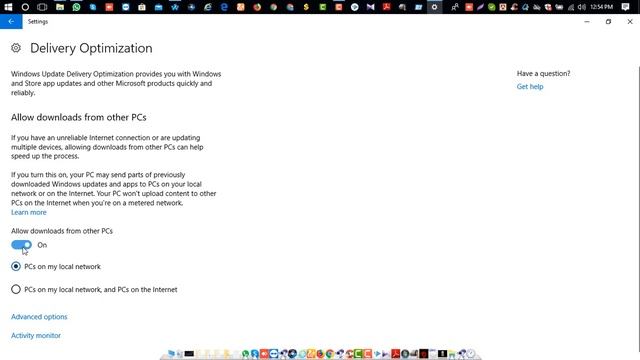640x360 pixels.
Task: Open Firefox from the top taskbar
Action: pyautogui.click(x=257, y=7)
